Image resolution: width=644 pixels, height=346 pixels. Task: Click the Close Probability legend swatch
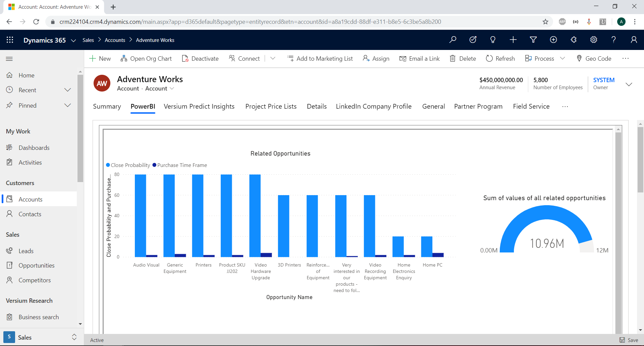[x=108, y=165]
